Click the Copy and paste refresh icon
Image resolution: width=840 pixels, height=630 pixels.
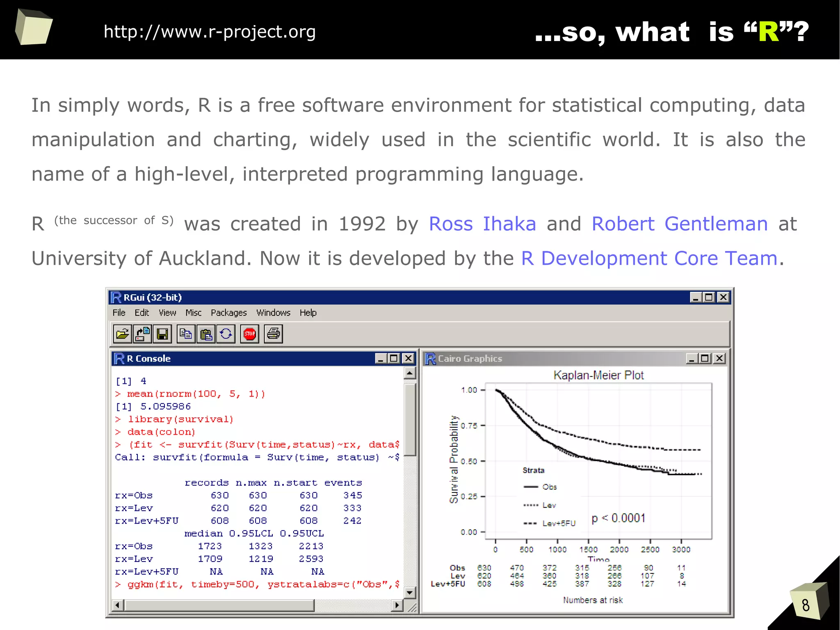coord(226,334)
